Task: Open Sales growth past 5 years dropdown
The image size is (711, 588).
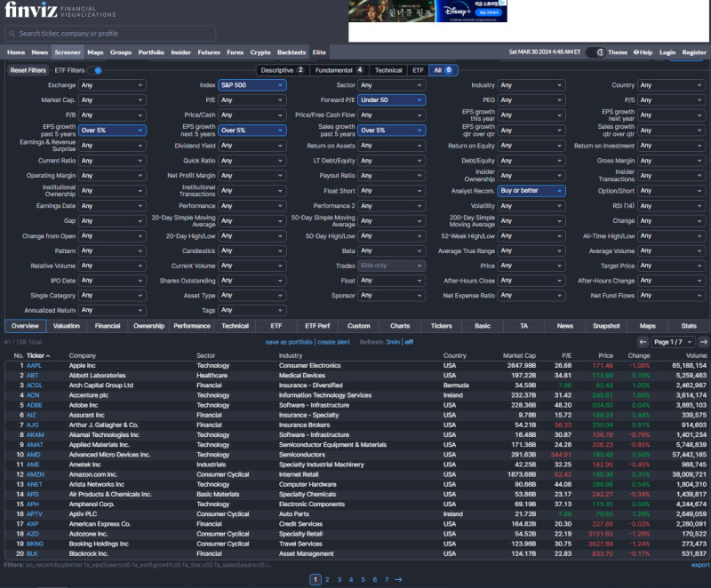Action: [x=392, y=131]
